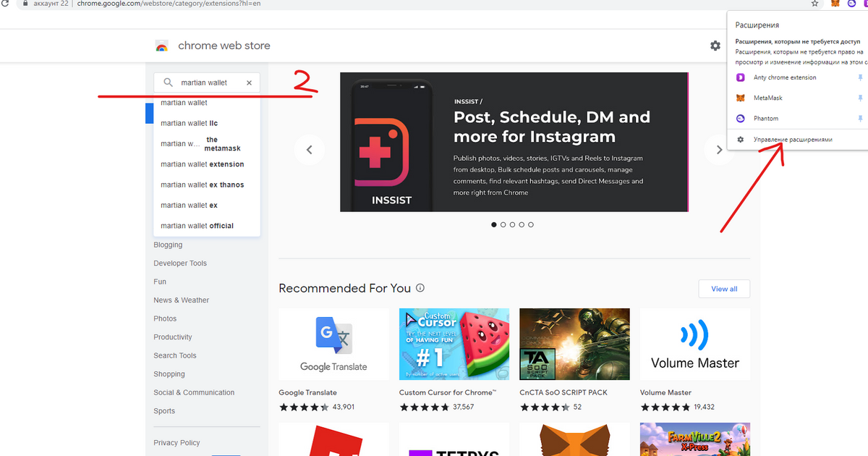Click the magnifier icon in the search box
Screen dimensions: 868x456
[x=168, y=83]
